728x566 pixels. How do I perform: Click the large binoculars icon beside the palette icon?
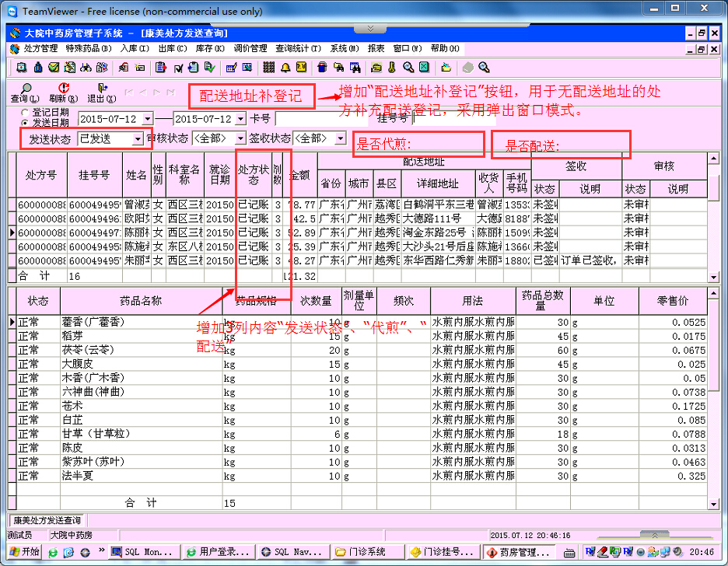click(86, 68)
